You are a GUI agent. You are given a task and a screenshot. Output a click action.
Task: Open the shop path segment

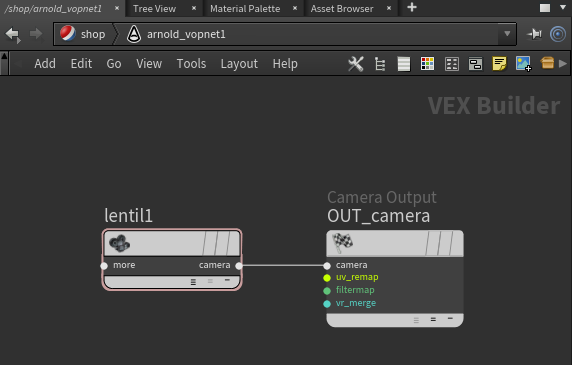84,34
